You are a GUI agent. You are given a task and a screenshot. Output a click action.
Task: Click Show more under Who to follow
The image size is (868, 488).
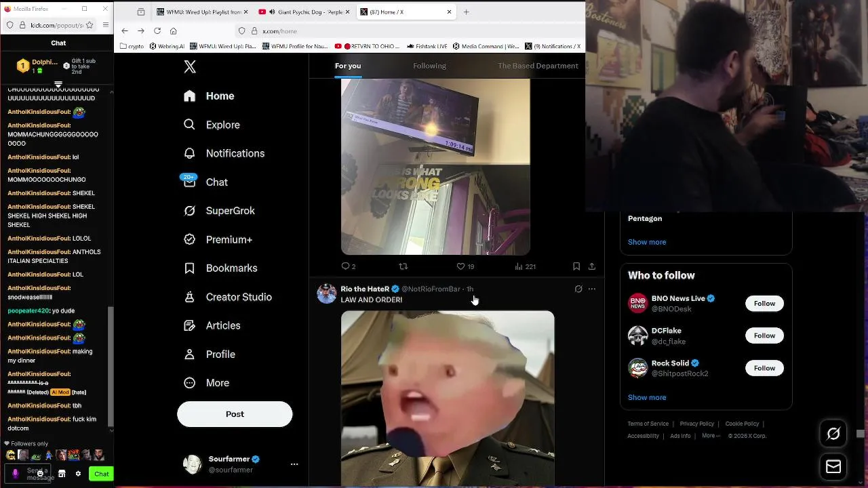(647, 397)
